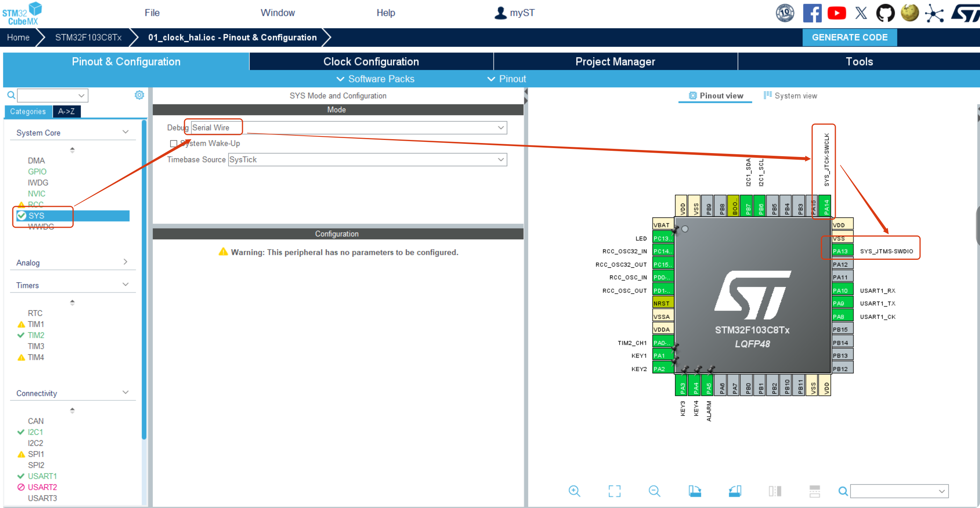980x508 pixels.
Task: Select IWDG in System Core list
Action: coord(38,182)
